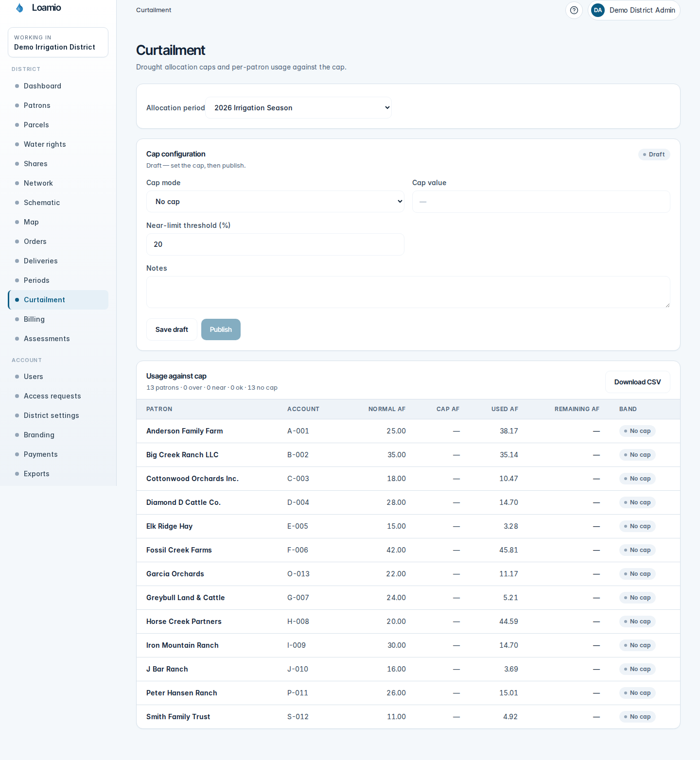Open Assessments page
This screenshot has width=700, height=760.
(58, 339)
